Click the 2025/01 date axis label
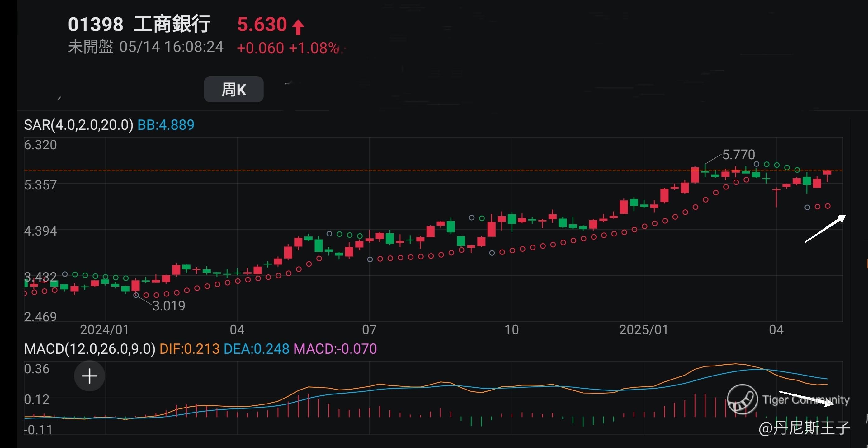The height and width of the screenshot is (448, 868). [x=644, y=329]
